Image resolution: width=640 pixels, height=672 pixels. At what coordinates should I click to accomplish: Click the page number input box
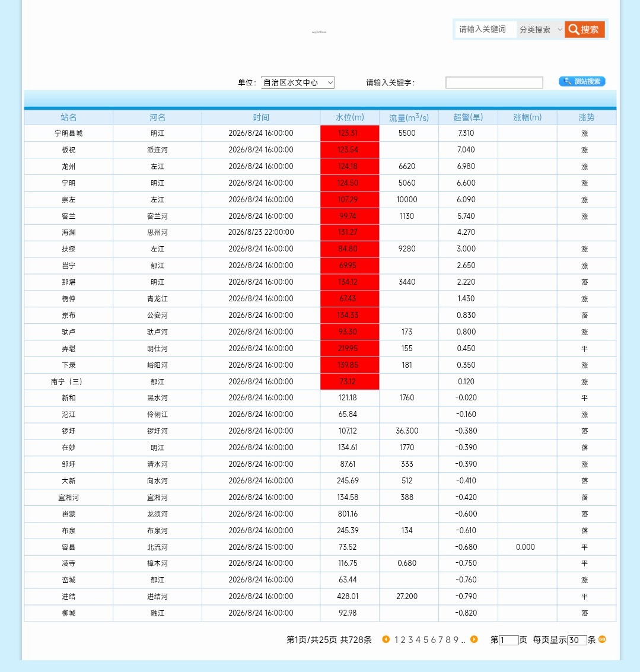click(x=508, y=640)
